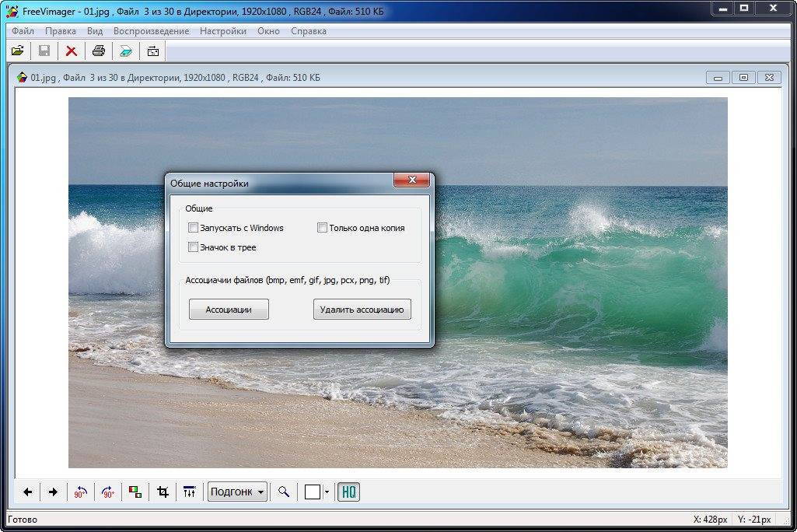Click the open file folder icon
Screen dimensions: 797x532
pos(18,51)
